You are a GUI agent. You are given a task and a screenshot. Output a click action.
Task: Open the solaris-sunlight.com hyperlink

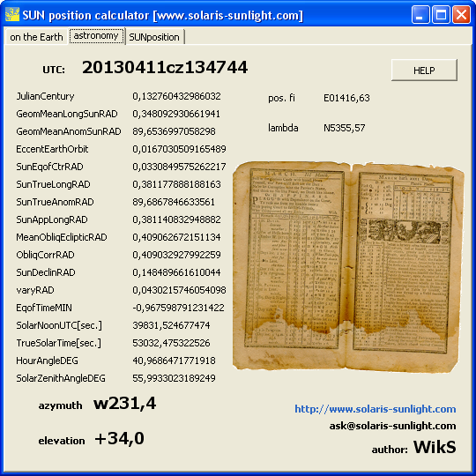pos(376,409)
